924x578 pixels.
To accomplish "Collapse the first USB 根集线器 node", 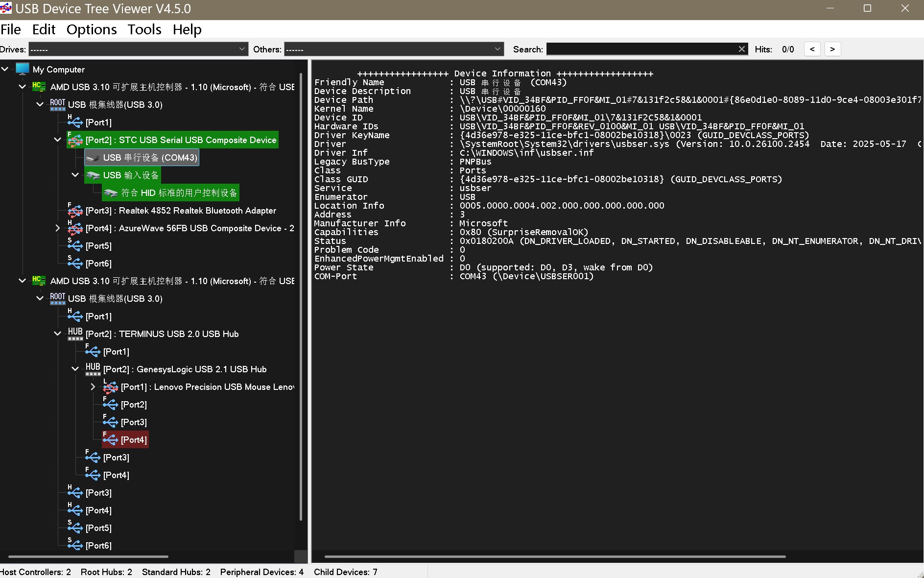I will (x=40, y=104).
